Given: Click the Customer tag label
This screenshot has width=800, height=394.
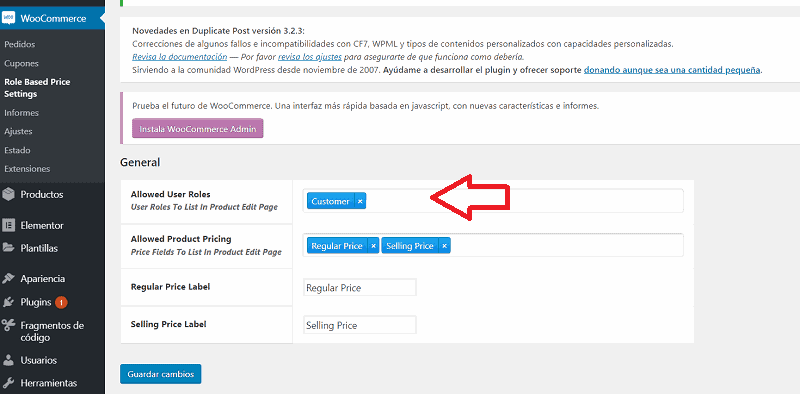Looking at the screenshot, I should pos(331,202).
